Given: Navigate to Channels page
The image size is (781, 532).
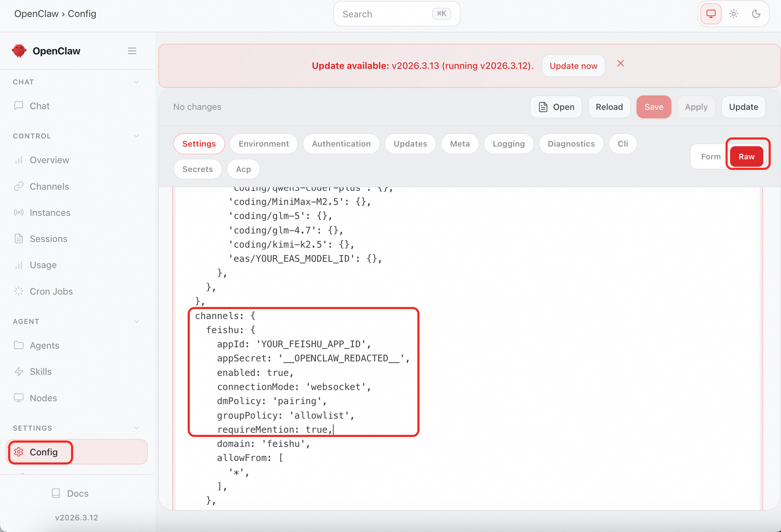Looking at the screenshot, I should [77, 186].
